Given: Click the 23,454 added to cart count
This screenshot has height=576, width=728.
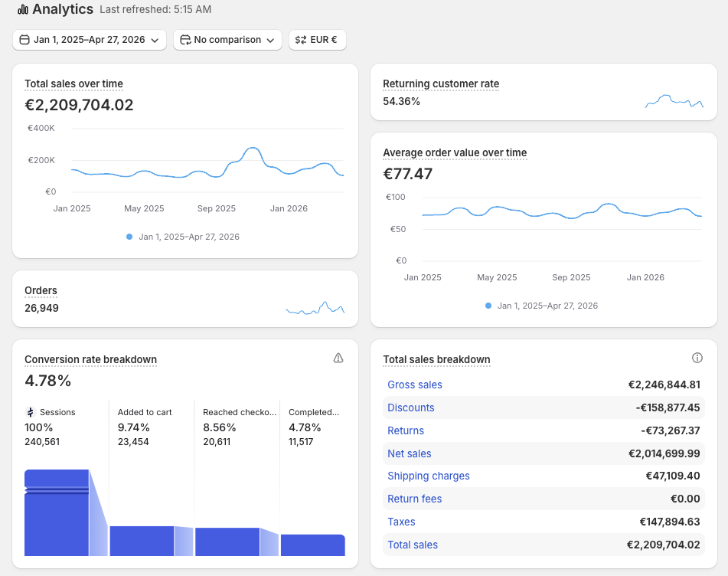Looking at the screenshot, I should point(133,442).
